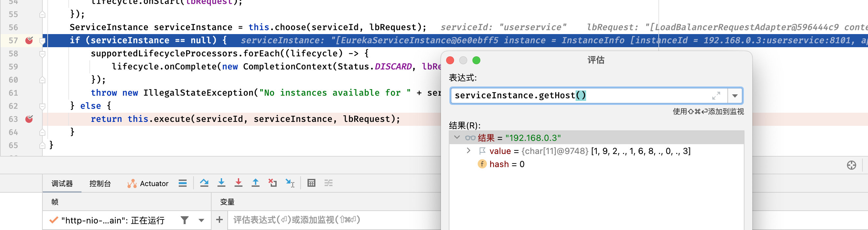The height and width of the screenshot is (230, 868).
Task: Click the plus button to add watch
Action: [x=219, y=220]
